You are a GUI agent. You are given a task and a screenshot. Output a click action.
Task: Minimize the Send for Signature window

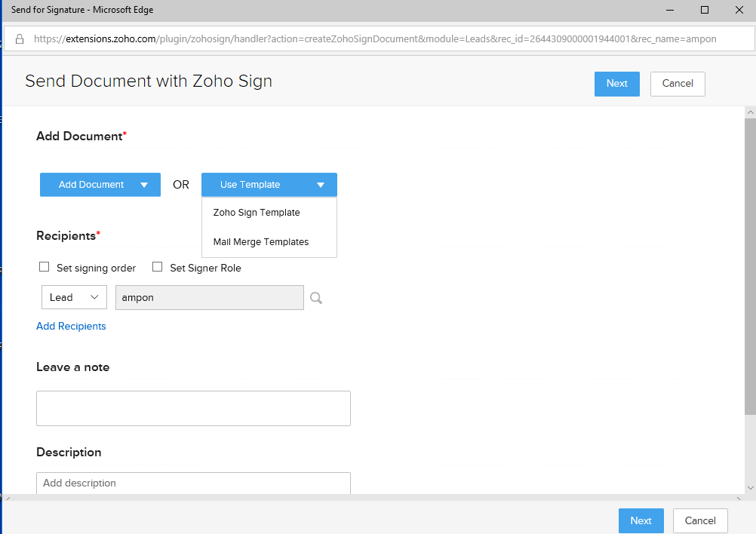[x=670, y=10]
